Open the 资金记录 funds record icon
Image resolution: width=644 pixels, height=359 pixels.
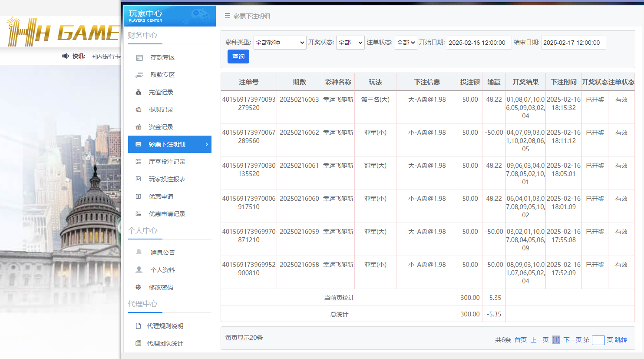pyautogui.click(x=139, y=126)
